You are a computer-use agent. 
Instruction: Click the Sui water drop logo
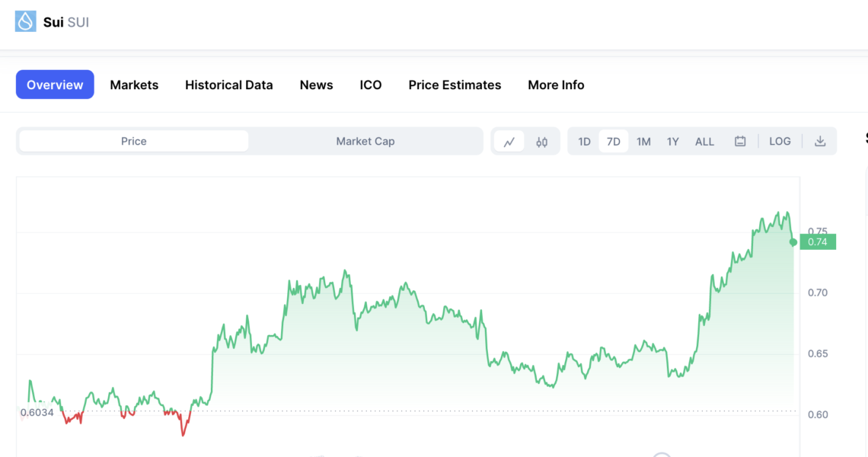tap(25, 21)
